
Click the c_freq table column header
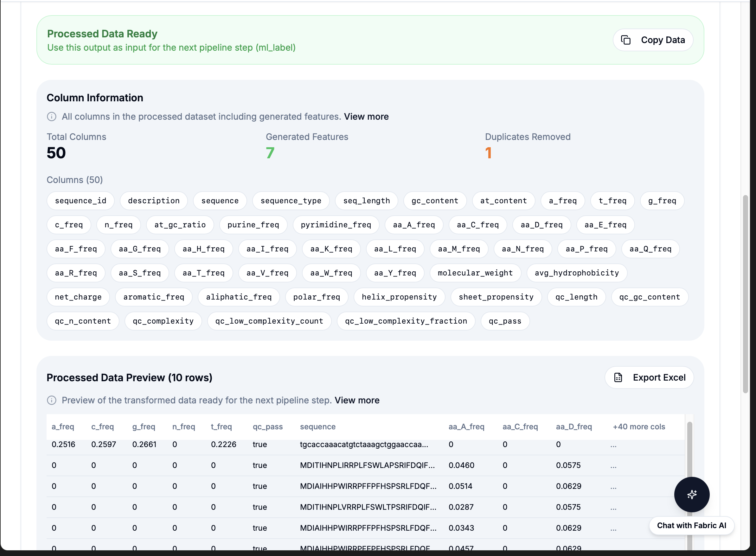[x=103, y=427]
